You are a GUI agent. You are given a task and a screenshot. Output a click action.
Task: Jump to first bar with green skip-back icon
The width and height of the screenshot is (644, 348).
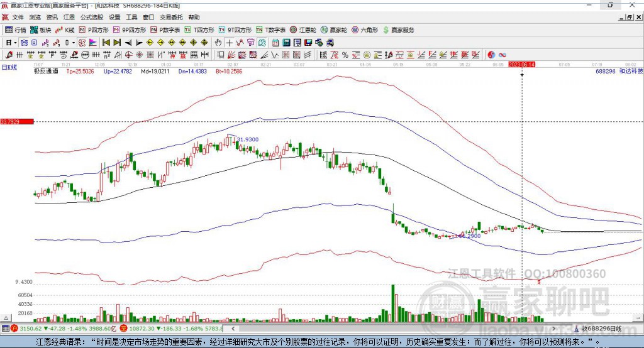coord(106,43)
